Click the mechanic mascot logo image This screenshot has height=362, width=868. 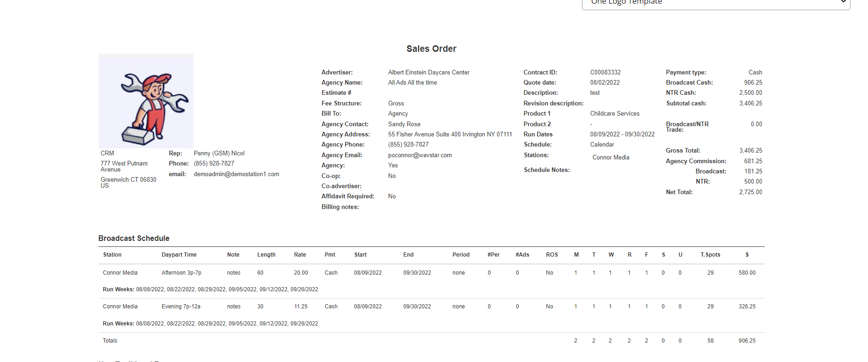pyautogui.click(x=146, y=101)
